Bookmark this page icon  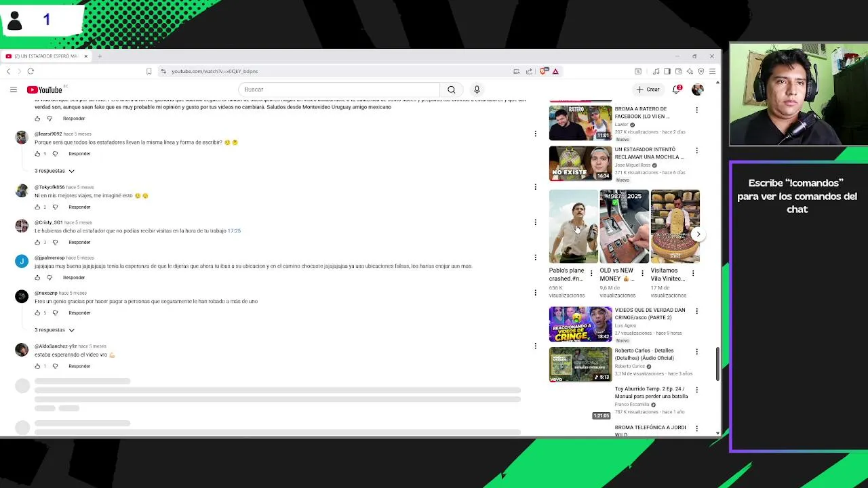pos(149,71)
